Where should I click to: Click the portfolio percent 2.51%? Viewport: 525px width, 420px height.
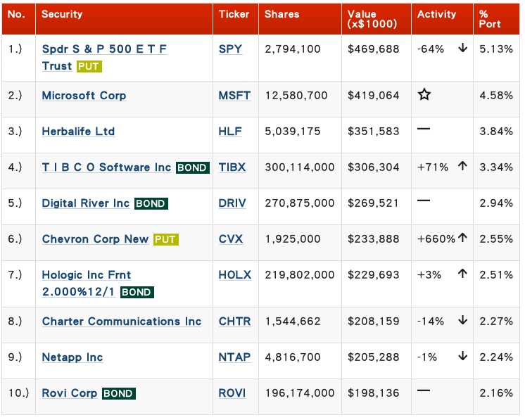496,275
